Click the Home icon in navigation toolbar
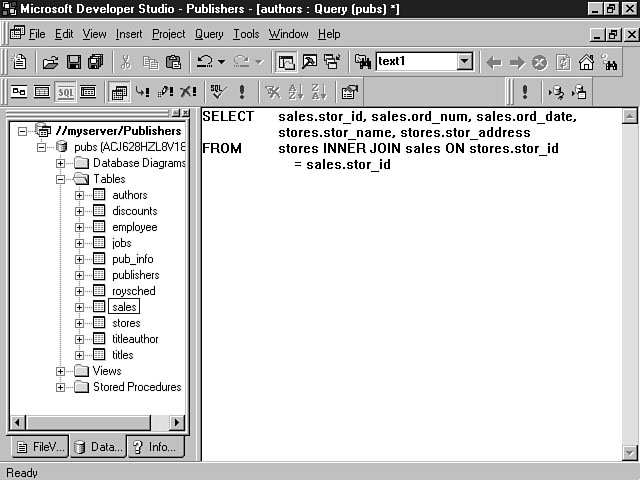640x480 pixels. click(586, 62)
